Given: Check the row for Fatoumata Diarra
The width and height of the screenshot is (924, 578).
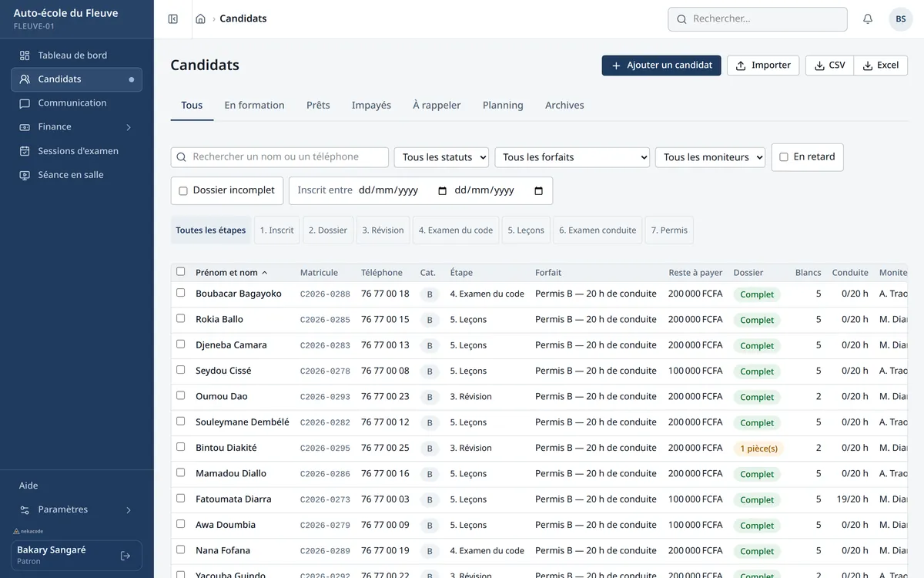Looking at the screenshot, I should [x=181, y=499].
